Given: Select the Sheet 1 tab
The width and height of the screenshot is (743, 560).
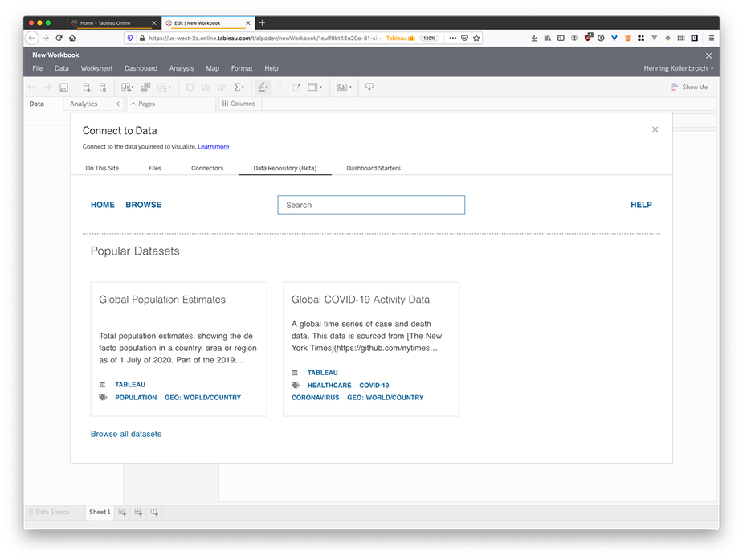Looking at the screenshot, I should click(x=100, y=512).
